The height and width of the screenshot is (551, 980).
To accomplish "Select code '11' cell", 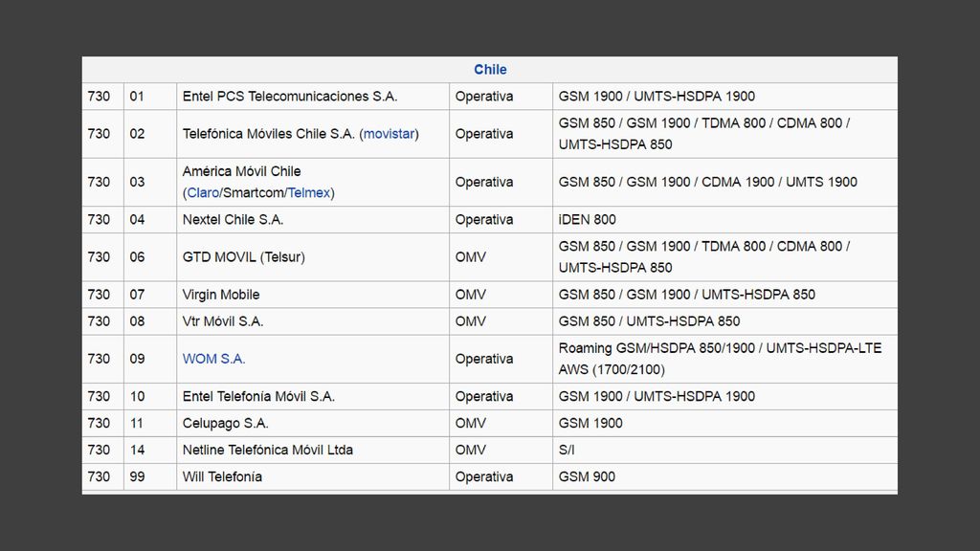I will tap(150, 423).
